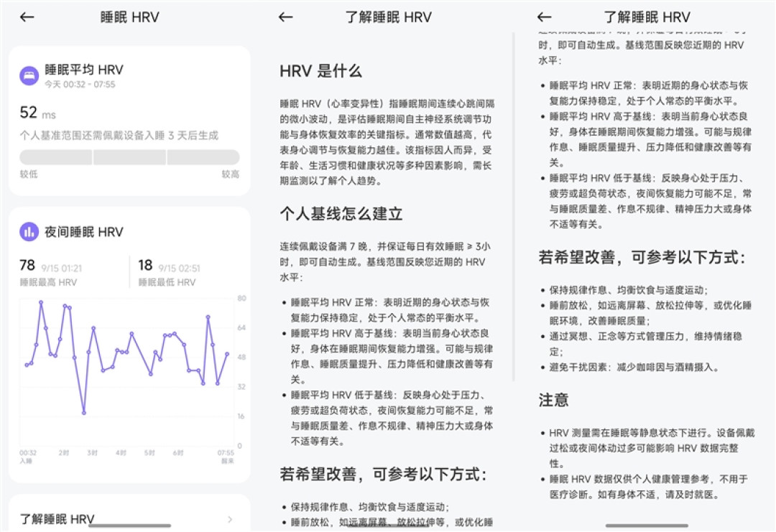
Task: Tap the lowest point on the HRV line chart
Action: point(84,412)
